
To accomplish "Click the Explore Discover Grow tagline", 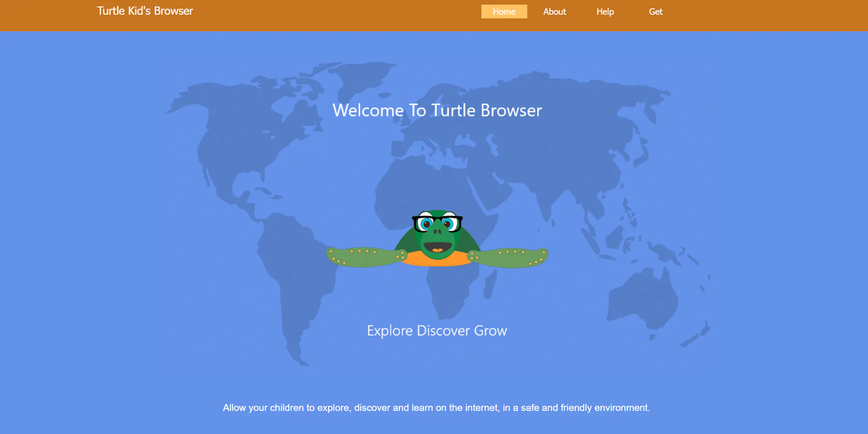I will pos(437,330).
